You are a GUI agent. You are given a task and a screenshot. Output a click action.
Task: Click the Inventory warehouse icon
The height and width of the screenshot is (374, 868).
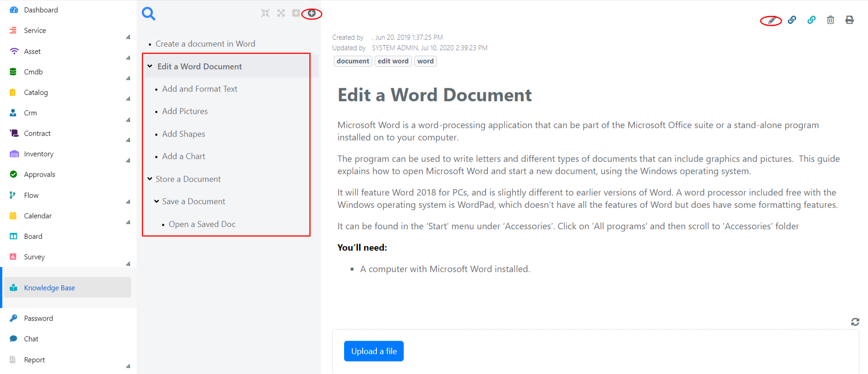14,154
